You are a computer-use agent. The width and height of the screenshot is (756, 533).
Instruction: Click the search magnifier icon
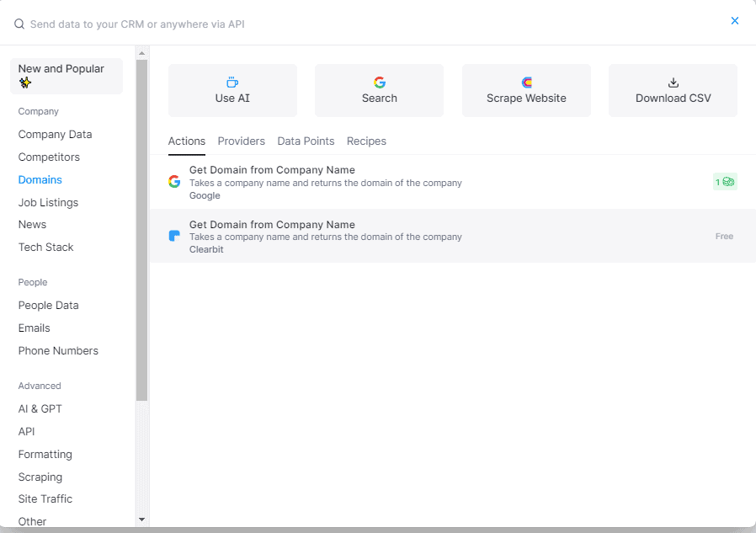tap(19, 24)
